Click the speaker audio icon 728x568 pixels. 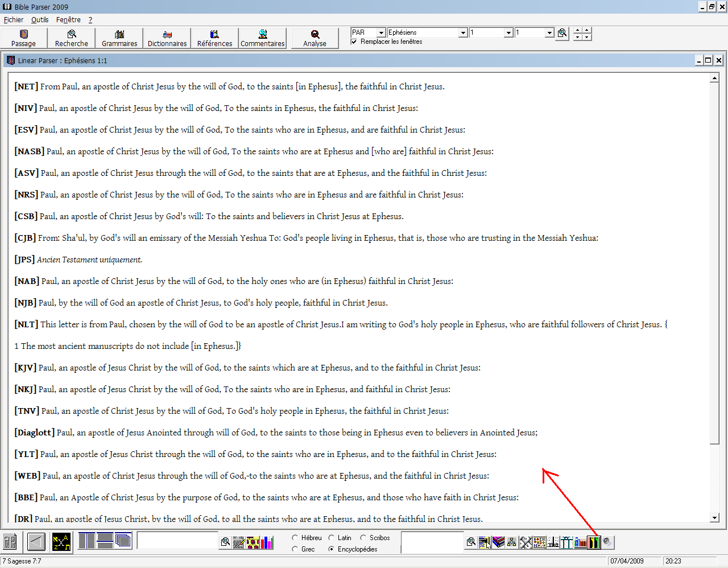click(608, 542)
